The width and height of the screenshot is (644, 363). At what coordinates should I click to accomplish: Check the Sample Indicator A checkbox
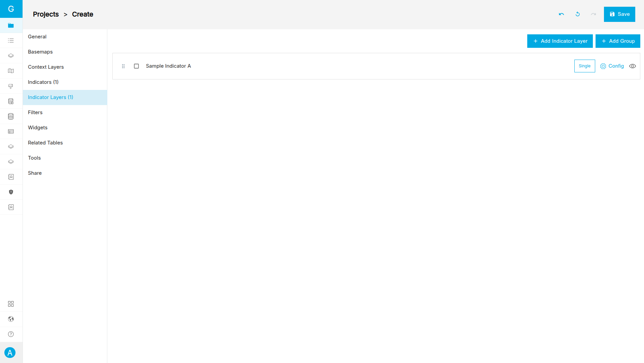(x=136, y=66)
